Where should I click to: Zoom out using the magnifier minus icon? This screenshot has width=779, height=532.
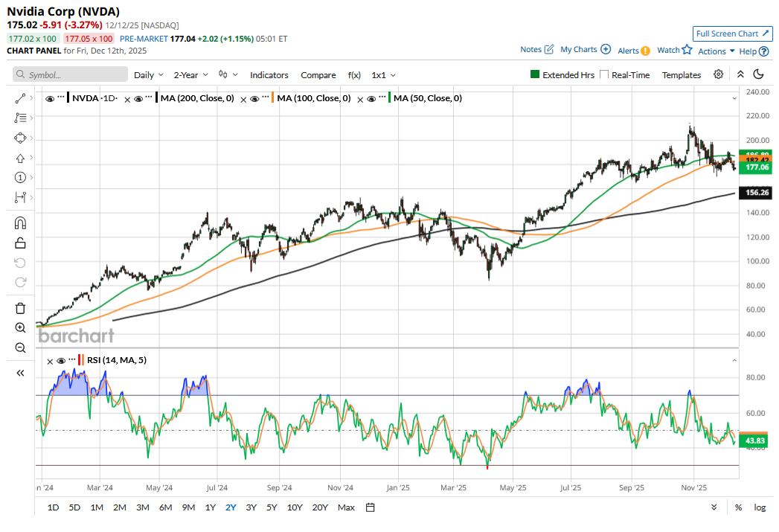tap(20, 347)
